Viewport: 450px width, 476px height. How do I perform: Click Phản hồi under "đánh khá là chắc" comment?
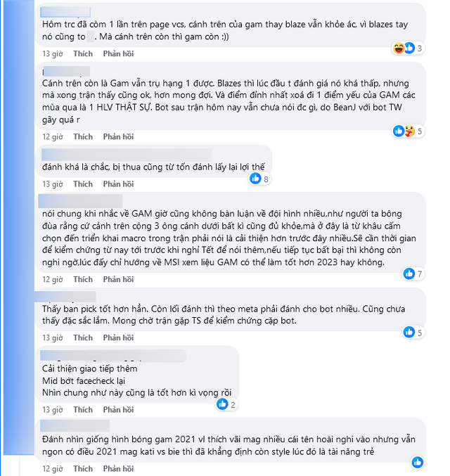coord(118,184)
